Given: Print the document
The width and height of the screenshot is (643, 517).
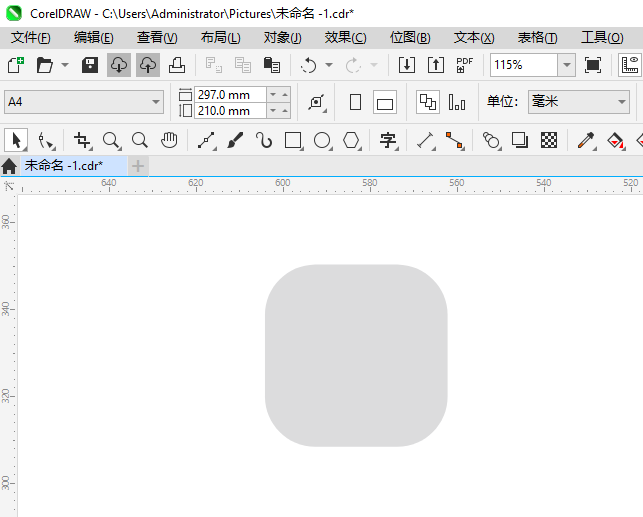Looking at the screenshot, I should point(177,65).
